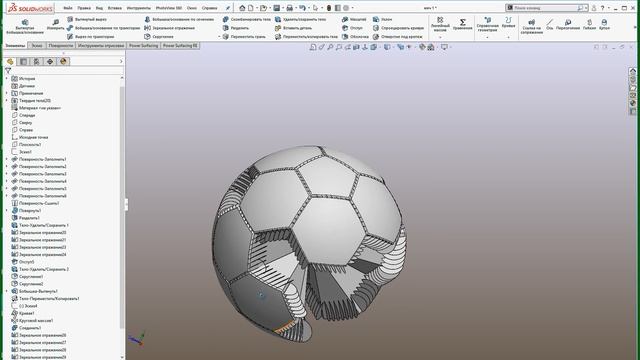
Task: Click the Скругление fillet tool
Action: 159,36
